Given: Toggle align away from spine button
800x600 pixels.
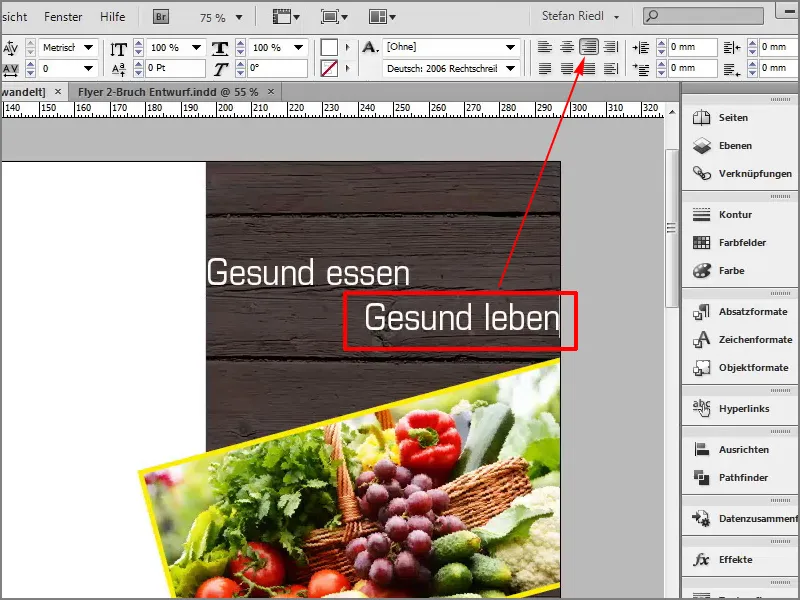Looking at the screenshot, I should [611, 68].
